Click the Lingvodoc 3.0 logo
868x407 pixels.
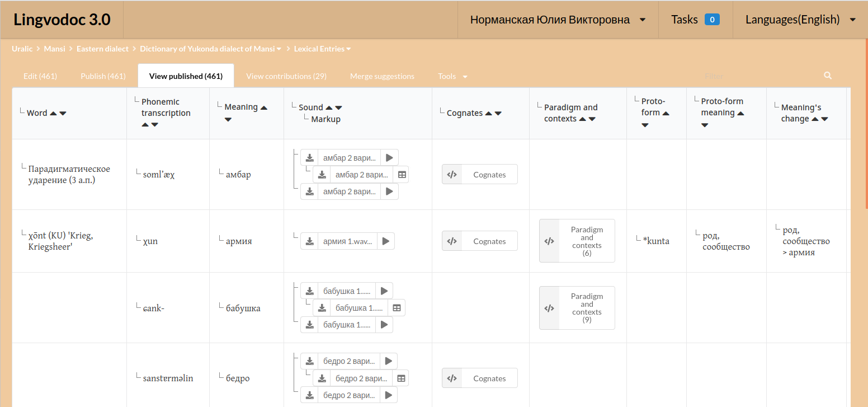[x=62, y=20]
